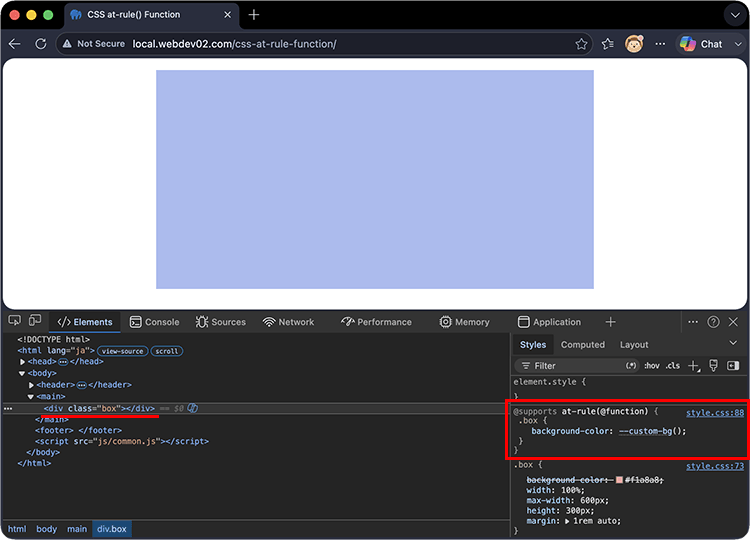Toggle computed styles sidebar pane

point(733,366)
